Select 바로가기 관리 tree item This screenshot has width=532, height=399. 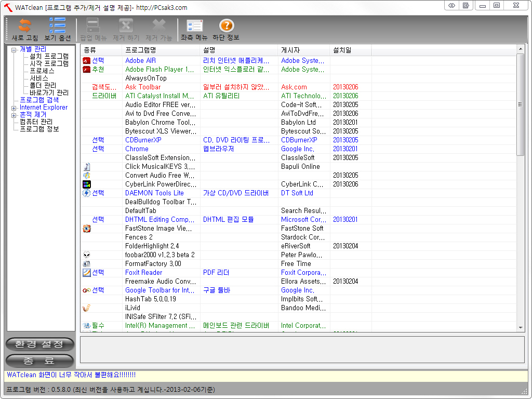point(49,92)
